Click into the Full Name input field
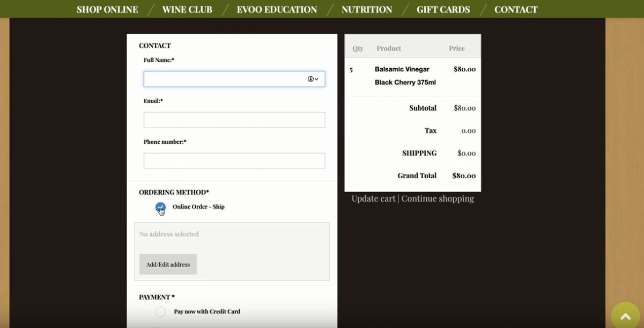 click(x=234, y=79)
